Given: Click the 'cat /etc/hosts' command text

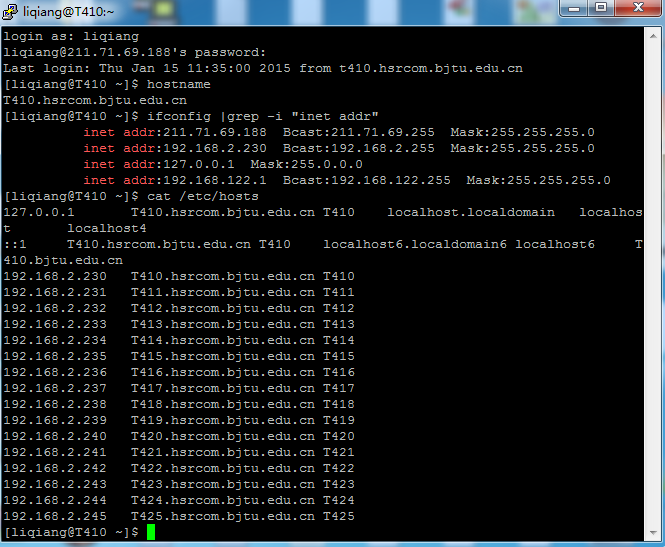Looking at the screenshot, I should pos(203,196).
